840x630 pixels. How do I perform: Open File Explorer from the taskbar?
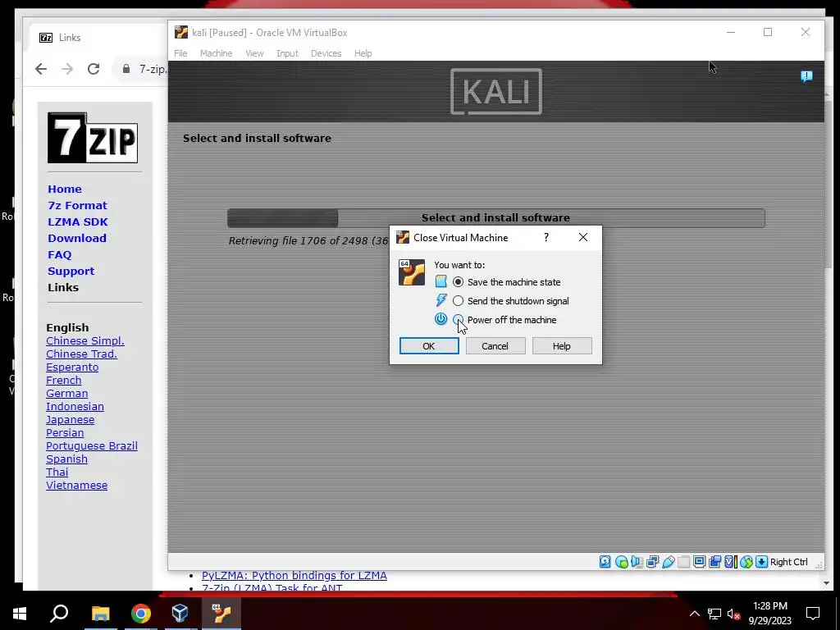tap(101, 614)
